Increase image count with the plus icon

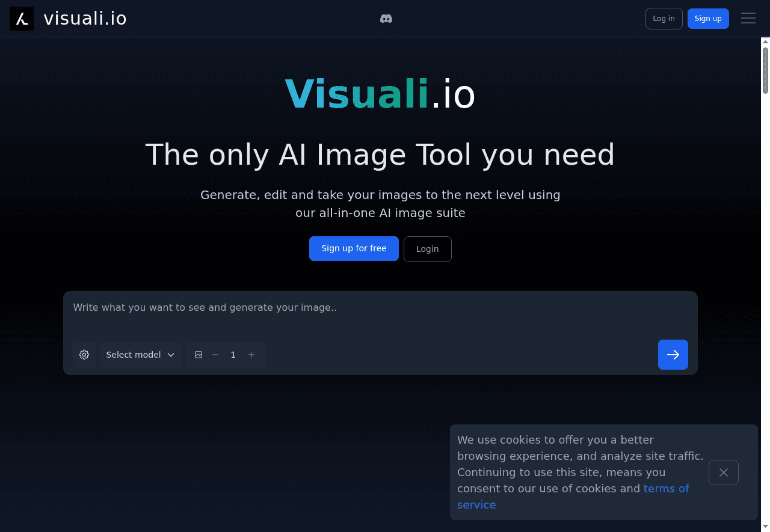coord(251,355)
